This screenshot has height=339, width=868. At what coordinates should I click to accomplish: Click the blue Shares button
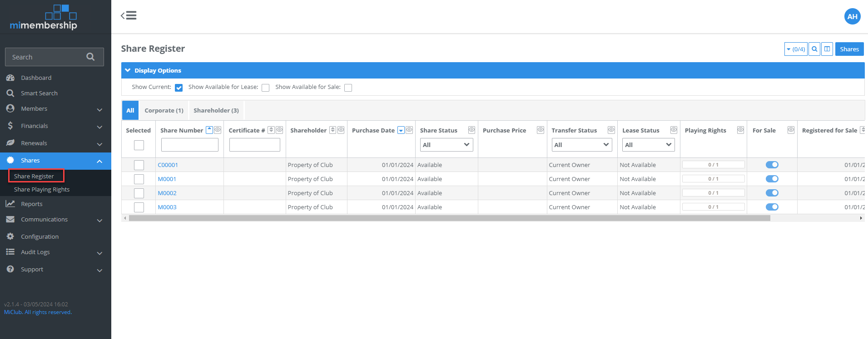[849, 49]
